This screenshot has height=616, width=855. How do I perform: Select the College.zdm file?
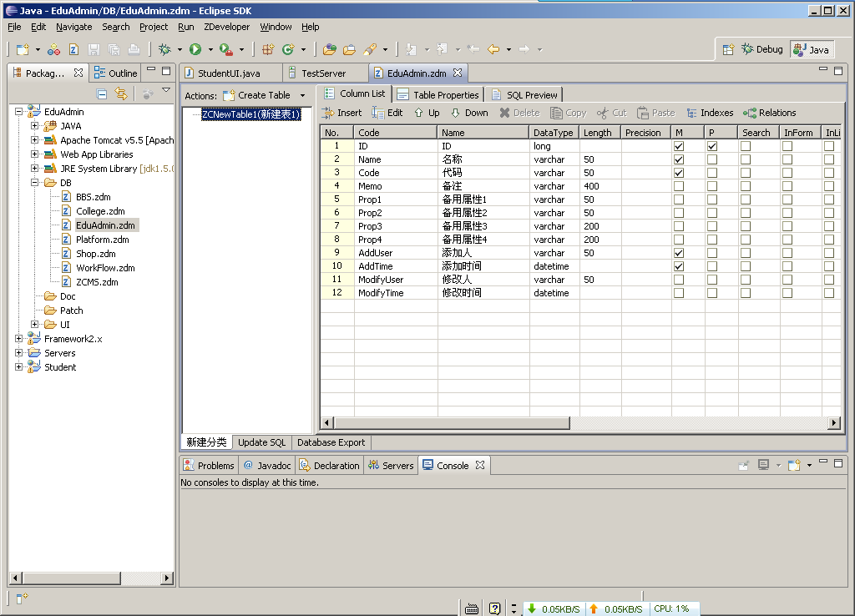(100, 211)
